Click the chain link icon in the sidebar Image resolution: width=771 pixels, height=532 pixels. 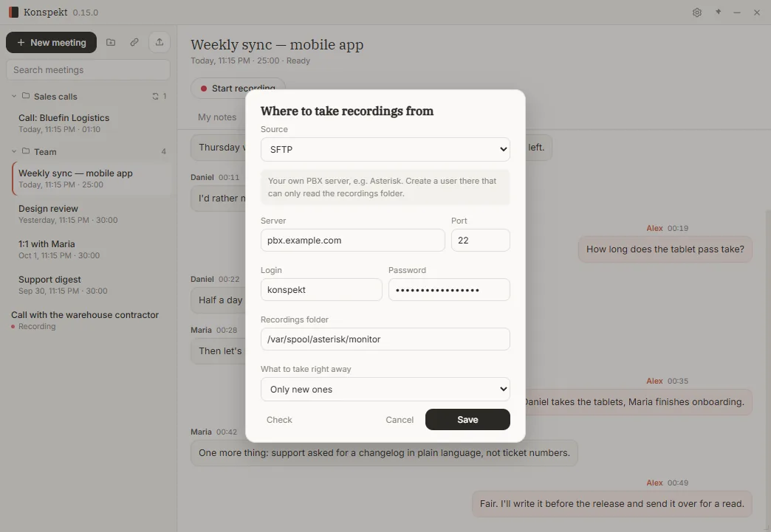pyautogui.click(x=134, y=42)
